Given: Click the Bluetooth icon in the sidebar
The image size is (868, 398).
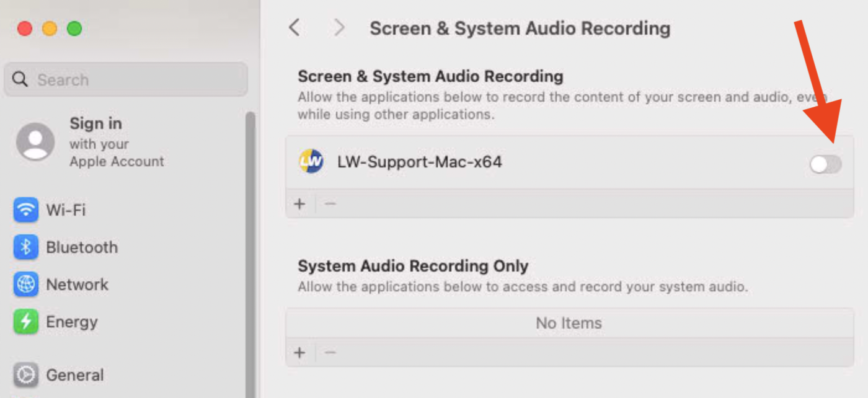Looking at the screenshot, I should (25, 247).
